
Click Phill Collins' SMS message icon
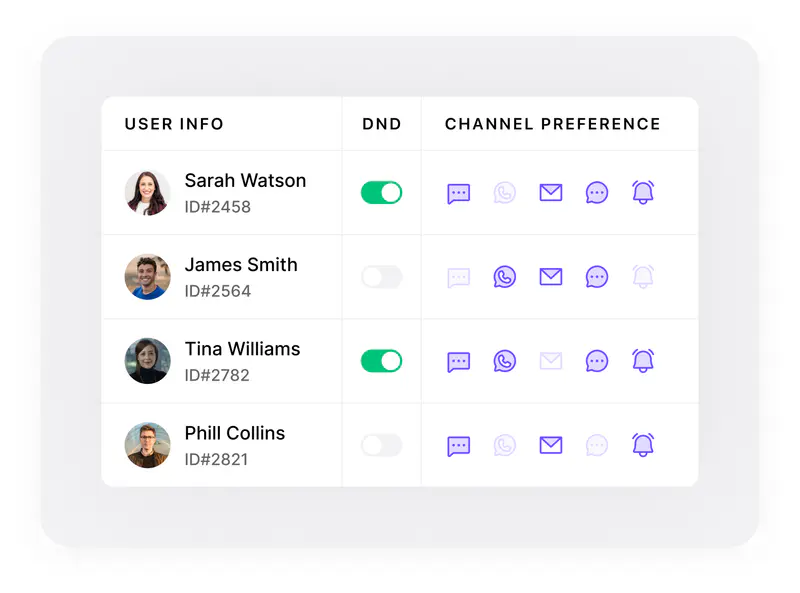click(458, 446)
